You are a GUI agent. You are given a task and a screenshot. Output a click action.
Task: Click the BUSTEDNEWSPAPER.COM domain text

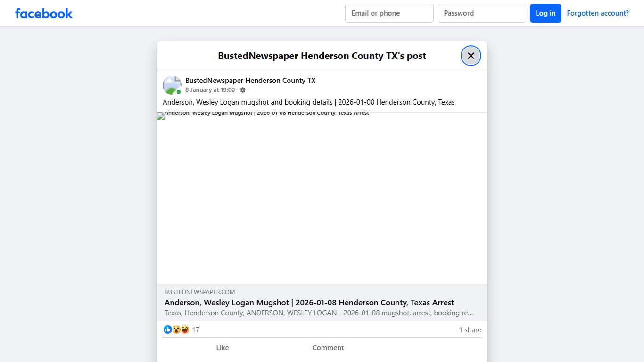click(x=200, y=292)
